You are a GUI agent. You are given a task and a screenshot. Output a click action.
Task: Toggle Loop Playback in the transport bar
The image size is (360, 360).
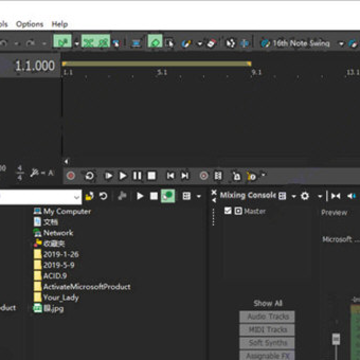(90, 176)
